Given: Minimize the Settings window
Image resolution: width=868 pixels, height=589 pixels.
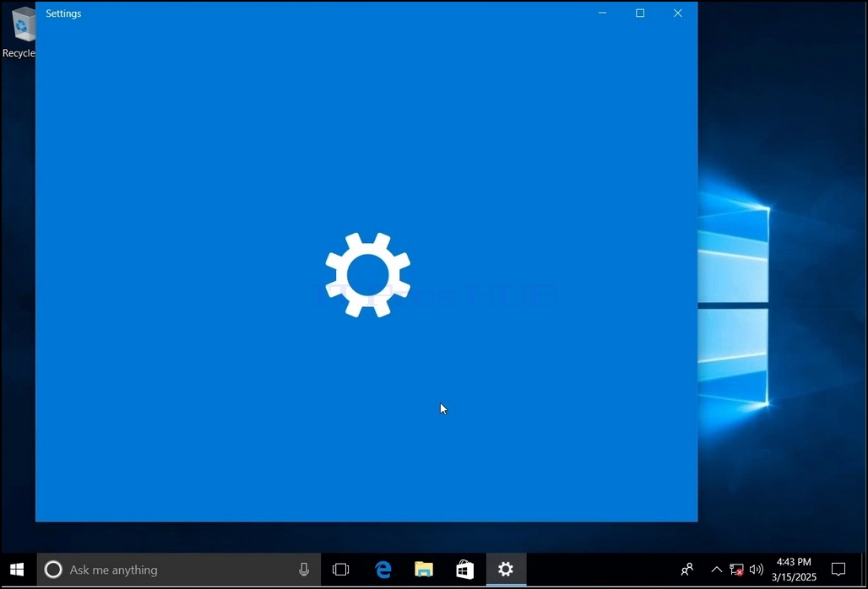Looking at the screenshot, I should (602, 13).
